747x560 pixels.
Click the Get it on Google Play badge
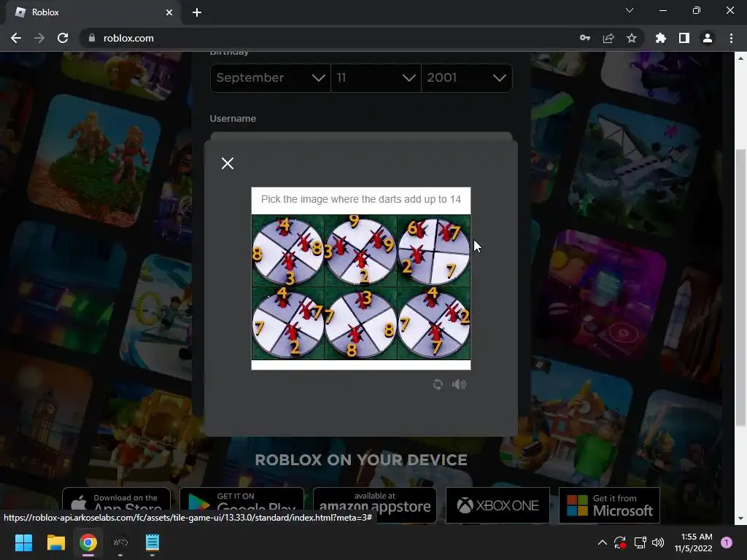[x=241, y=505]
